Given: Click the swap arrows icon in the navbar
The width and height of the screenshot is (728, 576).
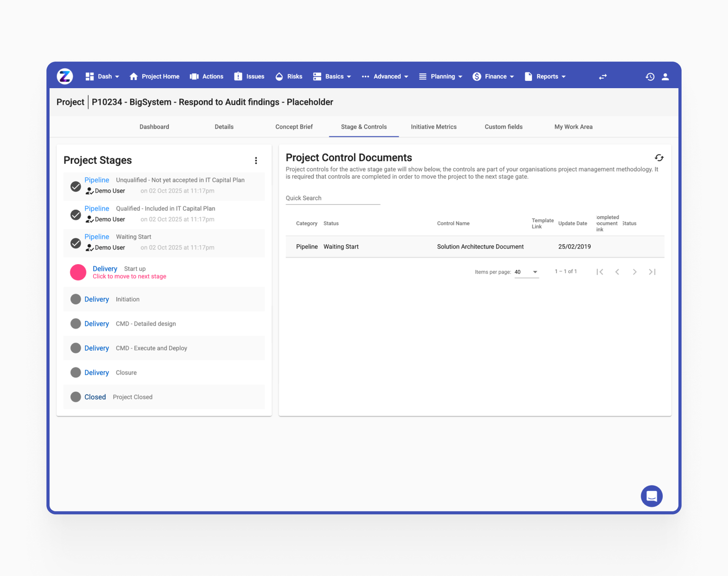Looking at the screenshot, I should click(x=602, y=77).
